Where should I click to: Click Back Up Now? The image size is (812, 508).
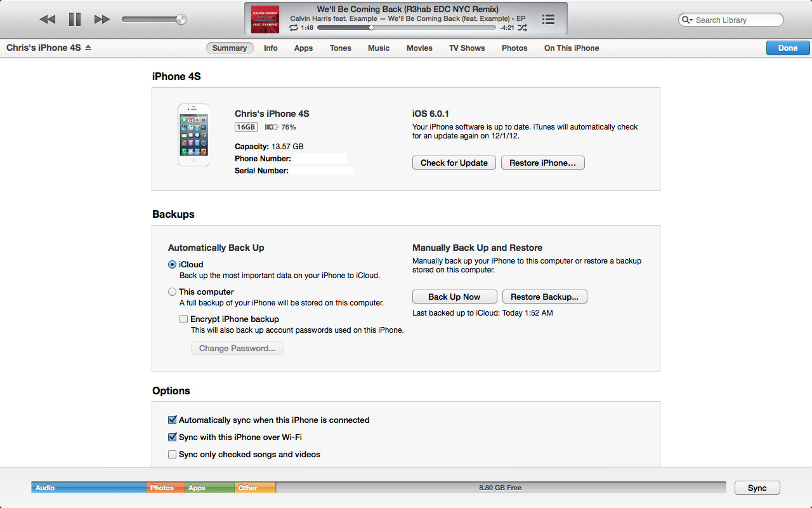(454, 297)
